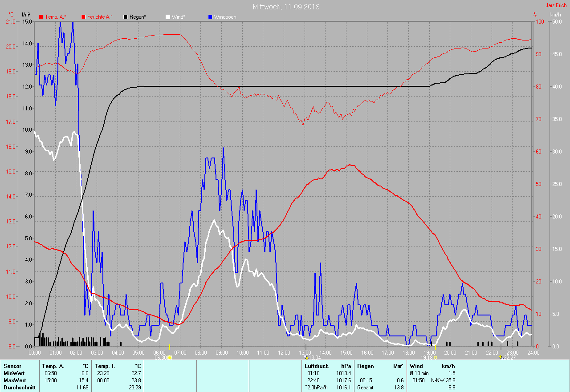Select the MinWert row label

pyautogui.click(x=14, y=373)
